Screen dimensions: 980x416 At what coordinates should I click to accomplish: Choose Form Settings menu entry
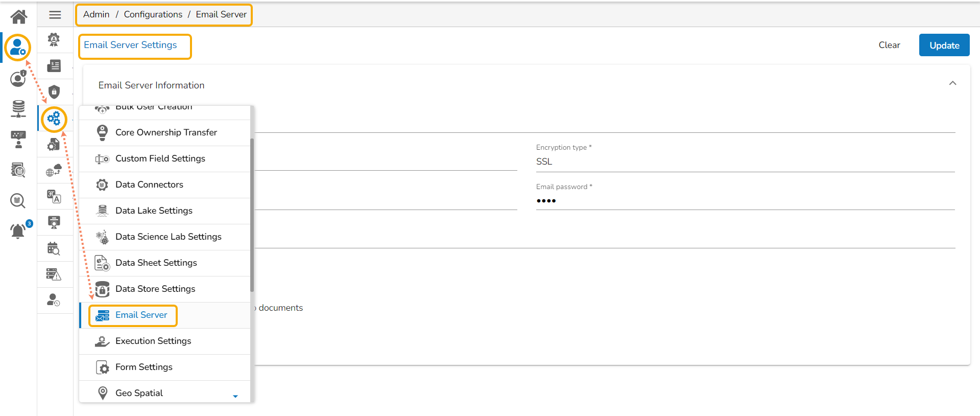(144, 367)
